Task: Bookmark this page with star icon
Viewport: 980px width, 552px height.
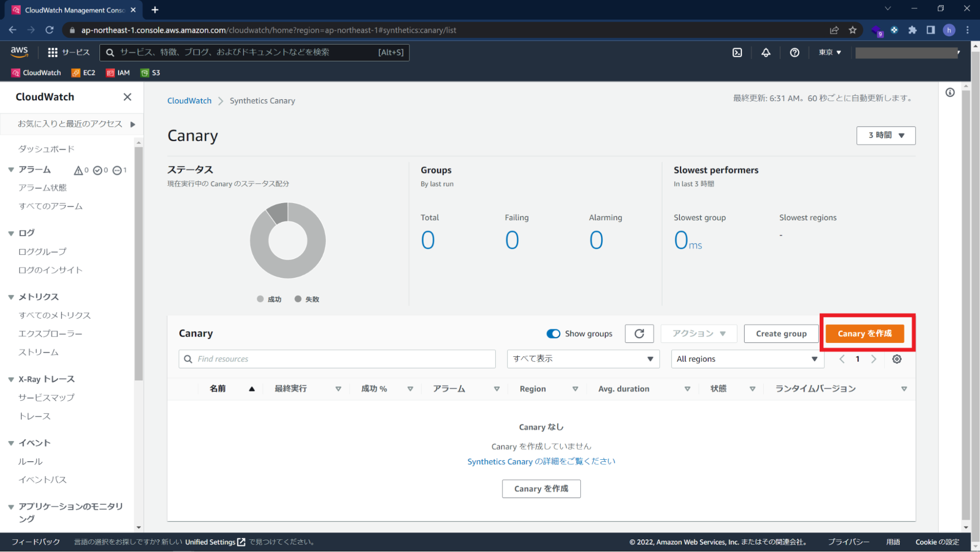Action: pyautogui.click(x=853, y=30)
